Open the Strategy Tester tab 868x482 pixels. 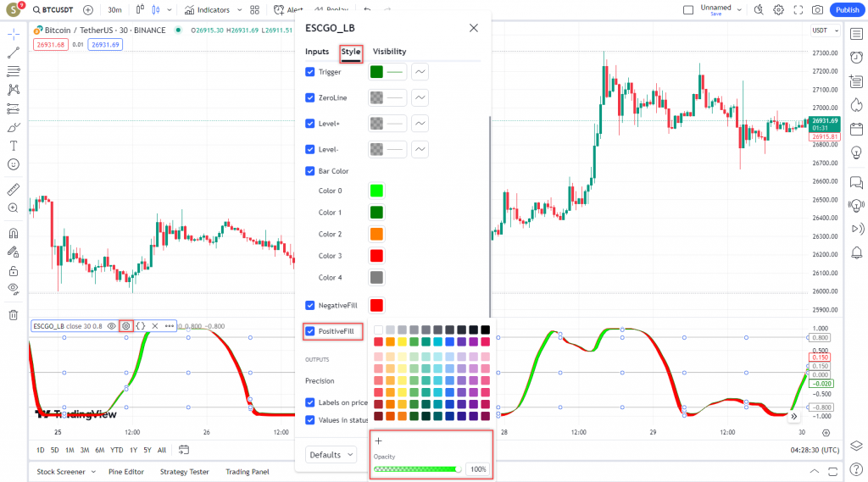click(184, 472)
